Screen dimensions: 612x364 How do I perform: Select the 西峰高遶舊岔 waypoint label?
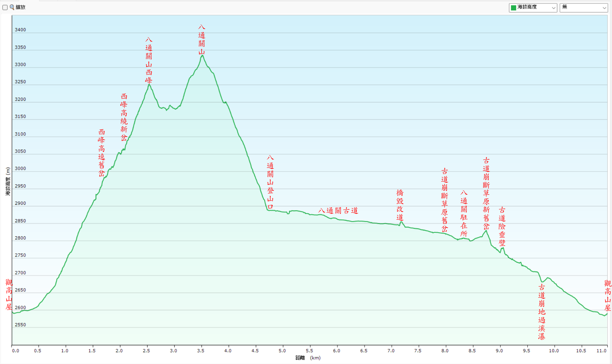tap(101, 153)
